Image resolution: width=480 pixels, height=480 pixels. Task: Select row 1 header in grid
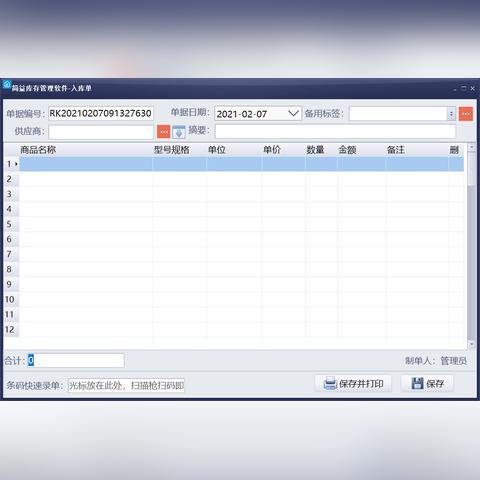[x=12, y=164]
